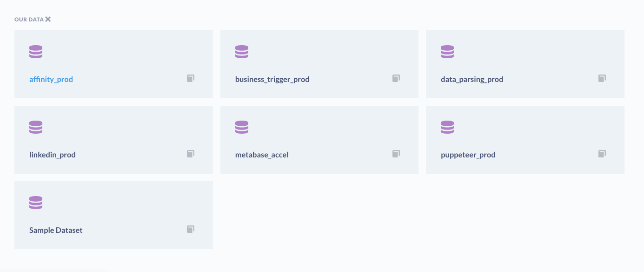Open the data reference for business_trigger_prod
Screen dimensions: 644x272
pyautogui.click(x=396, y=78)
